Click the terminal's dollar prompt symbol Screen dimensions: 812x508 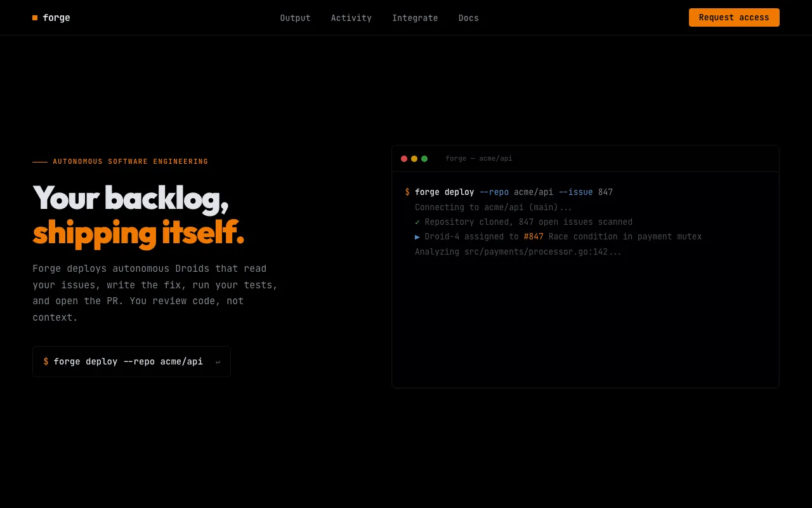click(407, 192)
